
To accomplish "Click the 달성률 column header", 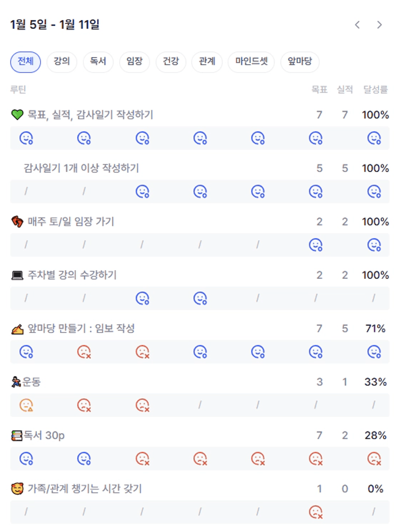I will [x=376, y=89].
